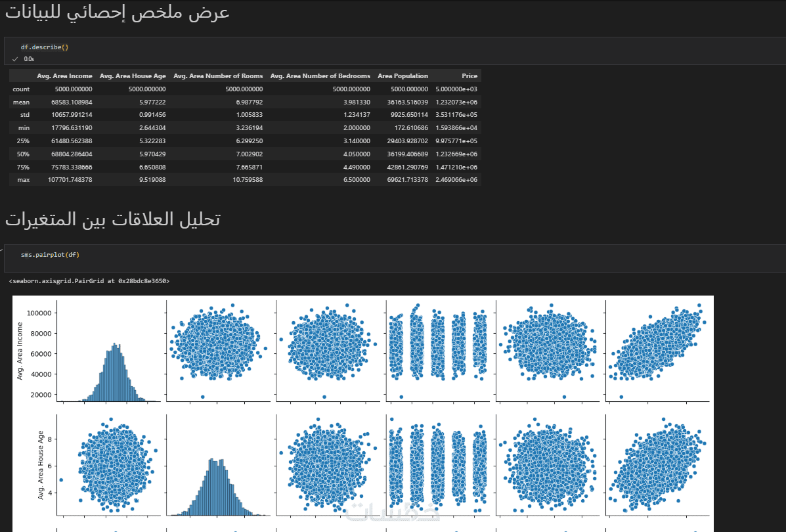The height and width of the screenshot is (532, 786).
Task: Click the min row label
Action: pyautogui.click(x=24, y=128)
